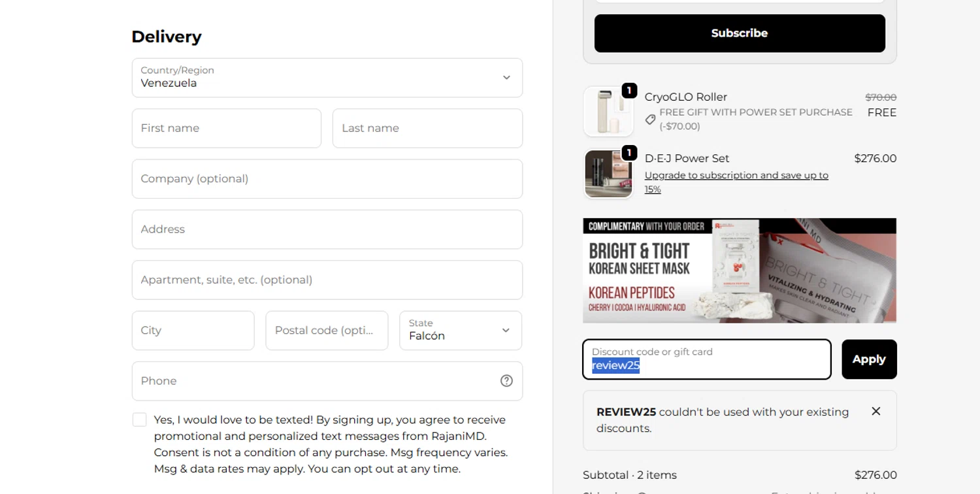This screenshot has height=494, width=980.
Task: Click the Bright & Tight Korean Sheet Mask banner
Action: click(x=740, y=271)
